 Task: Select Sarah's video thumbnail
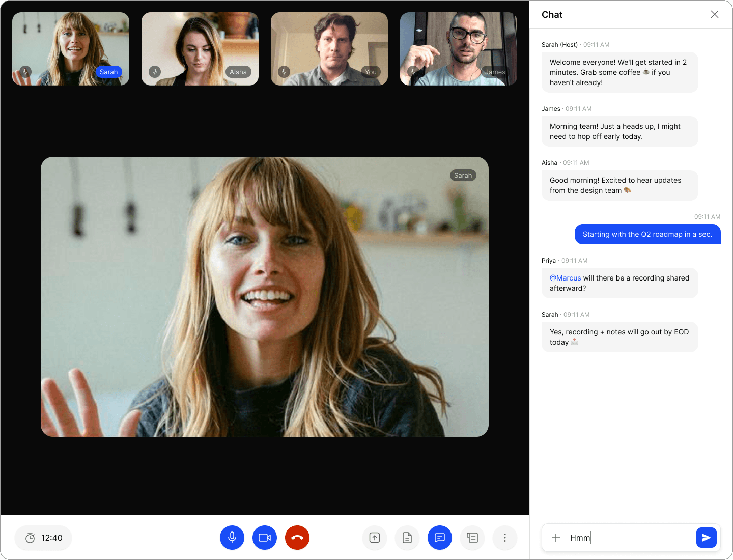pos(71,49)
